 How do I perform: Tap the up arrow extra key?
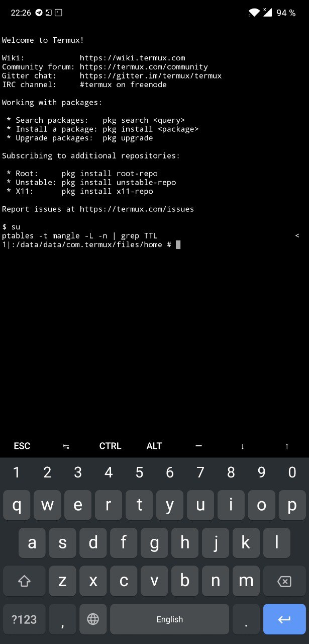[x=287, y=446]
